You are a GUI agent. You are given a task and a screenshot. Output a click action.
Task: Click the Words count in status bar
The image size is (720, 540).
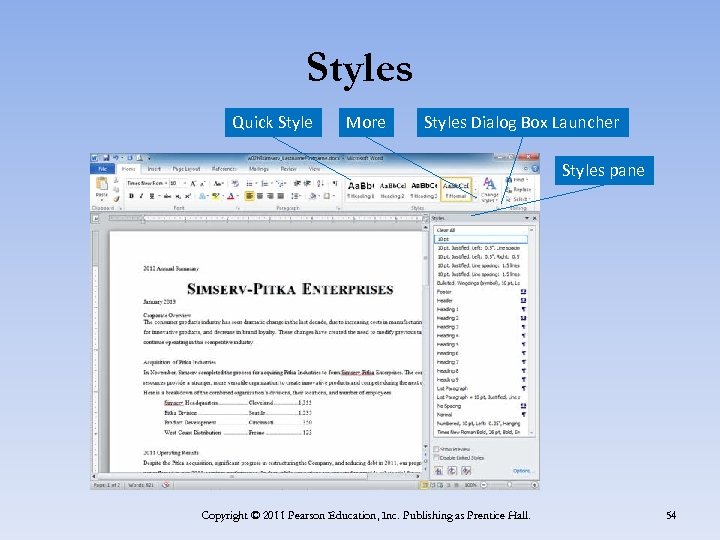point(141,485)
